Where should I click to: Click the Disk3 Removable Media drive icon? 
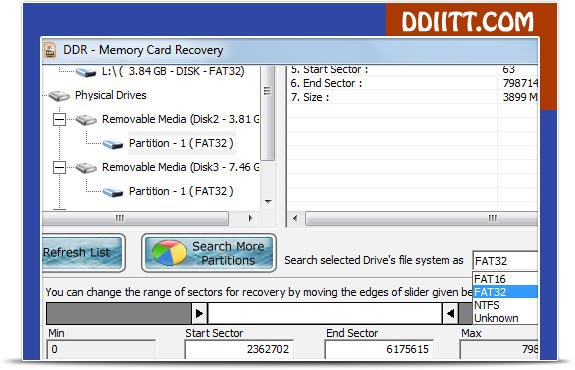[86, 168]
